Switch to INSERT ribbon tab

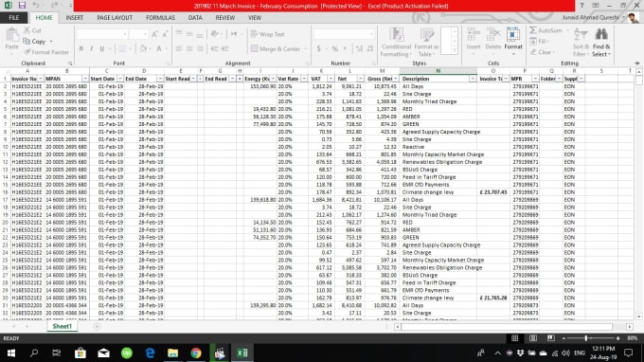[74, 18]
